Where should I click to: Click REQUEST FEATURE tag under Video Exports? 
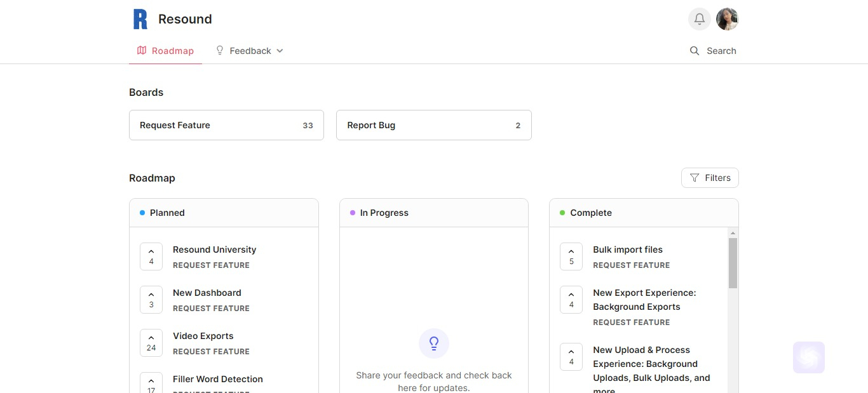click(211, 352)
